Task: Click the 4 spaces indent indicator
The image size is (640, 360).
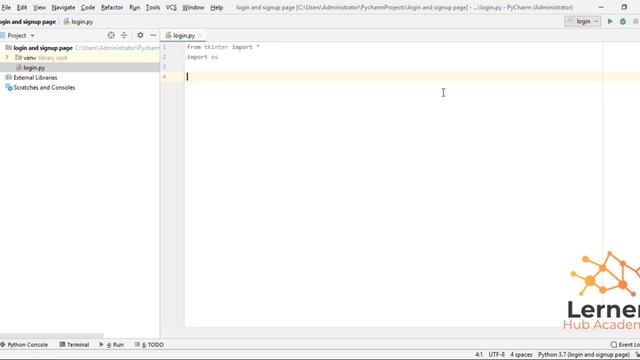Action: pos(521,354)
